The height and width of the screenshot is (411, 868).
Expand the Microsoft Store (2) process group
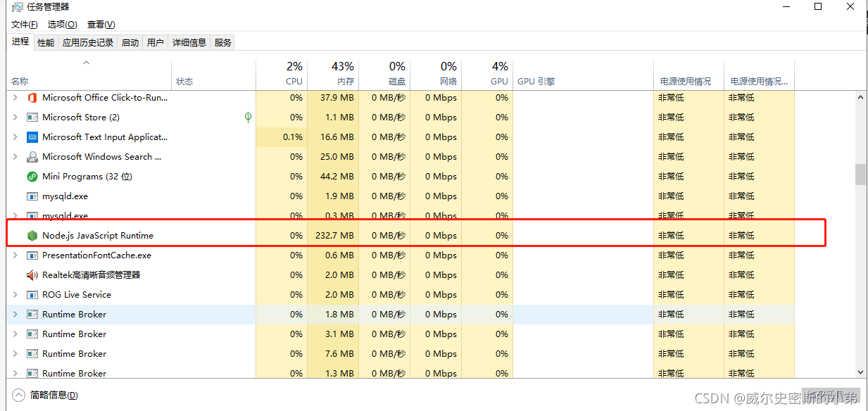pyautogui.click(x=15, y=117)
